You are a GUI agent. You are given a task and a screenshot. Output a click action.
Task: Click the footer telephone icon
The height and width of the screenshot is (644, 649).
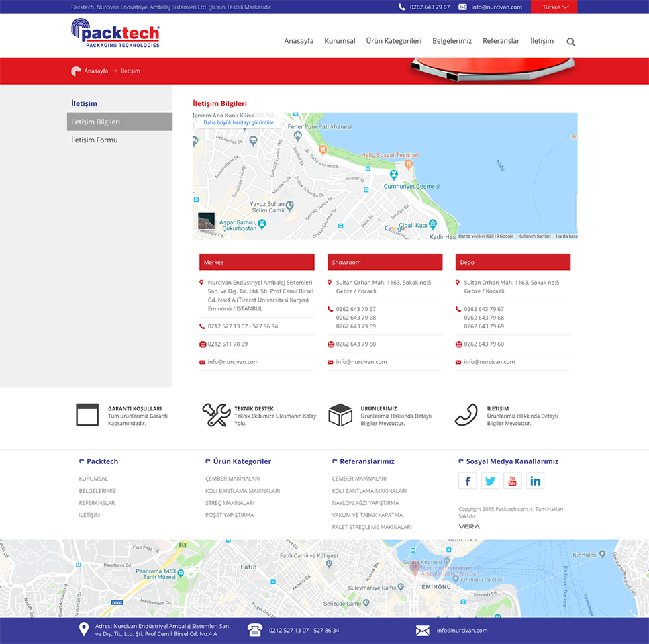click(x=254, y=630)
